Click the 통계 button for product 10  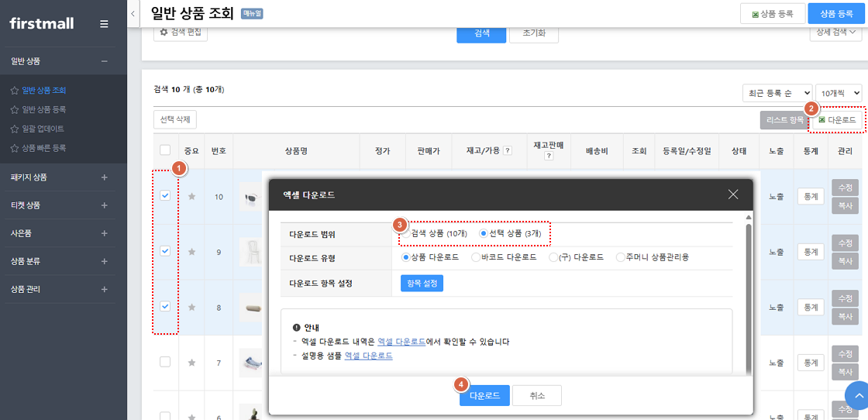point(811,197)
